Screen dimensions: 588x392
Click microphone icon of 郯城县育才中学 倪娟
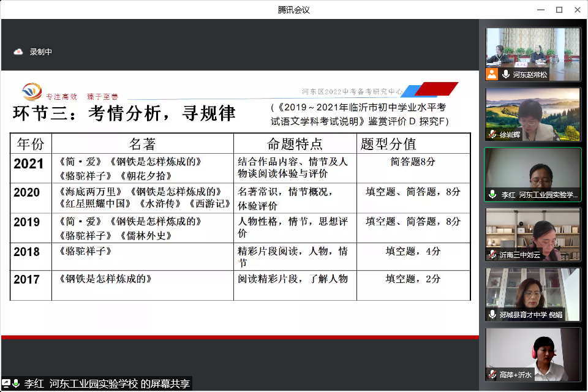pos(492,314)
